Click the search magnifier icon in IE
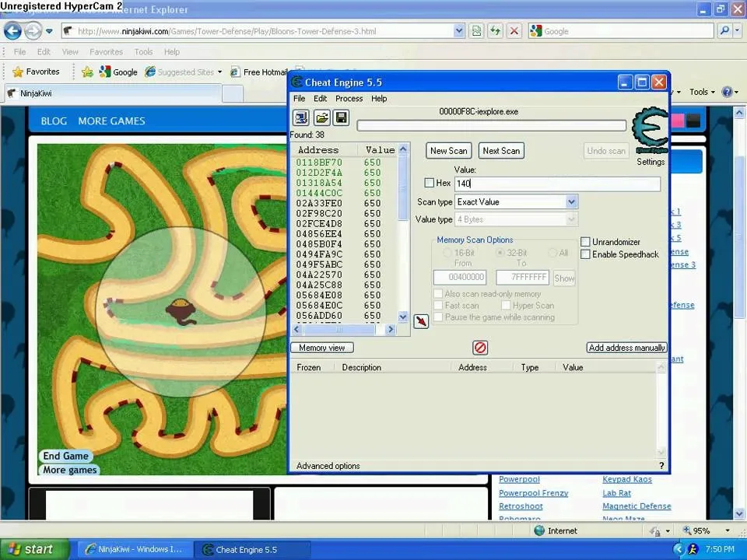The image size is (747, 560). pyautogui.click(x=724, y=31)
